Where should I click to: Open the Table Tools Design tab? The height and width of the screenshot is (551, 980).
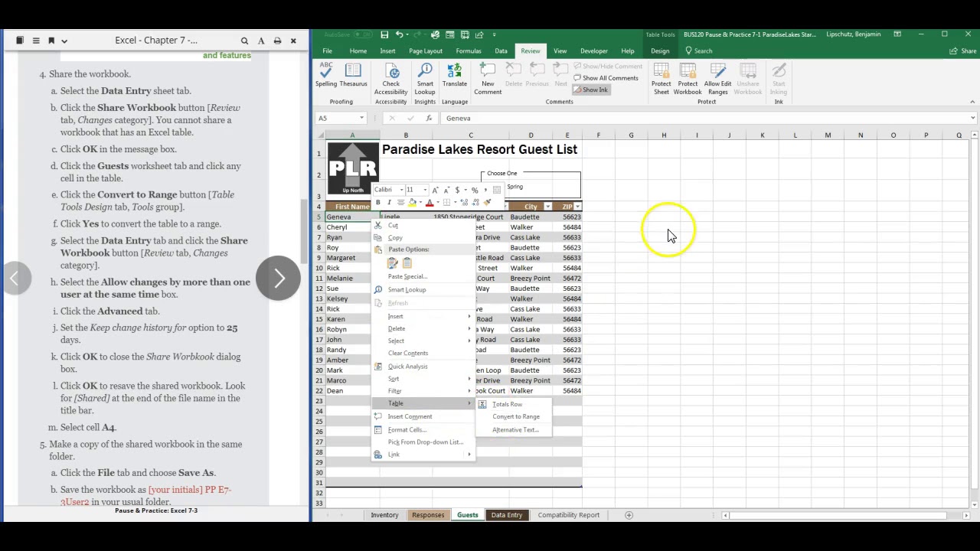(660, 51)
